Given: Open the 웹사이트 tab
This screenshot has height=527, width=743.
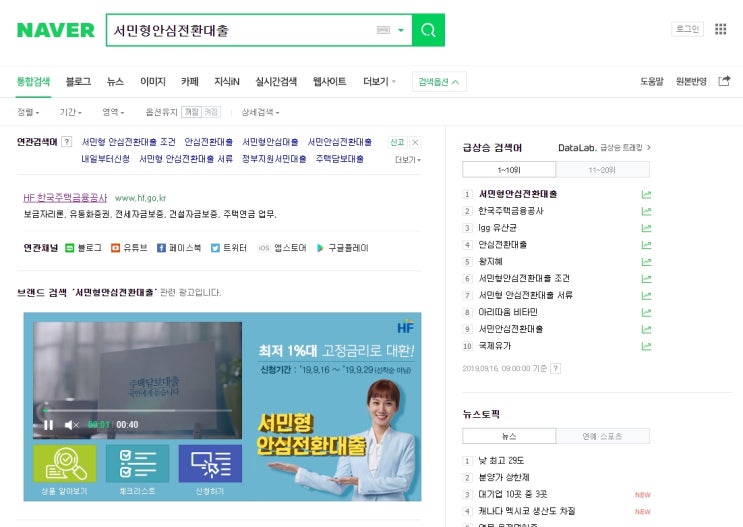Looking at the screenshot, I should [329, 82].
